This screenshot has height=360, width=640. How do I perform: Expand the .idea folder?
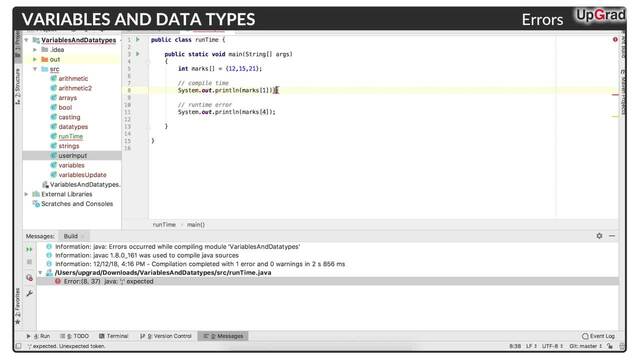[x=35, y=50]
